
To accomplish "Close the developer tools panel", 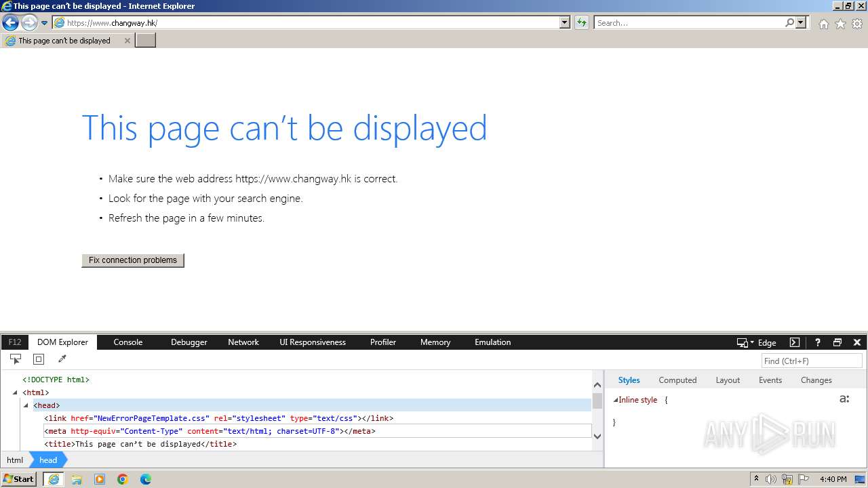I will click(857, 342).
